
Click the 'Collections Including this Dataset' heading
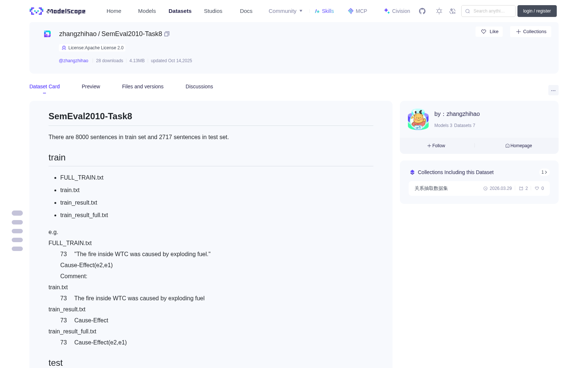tap(456, 172)
